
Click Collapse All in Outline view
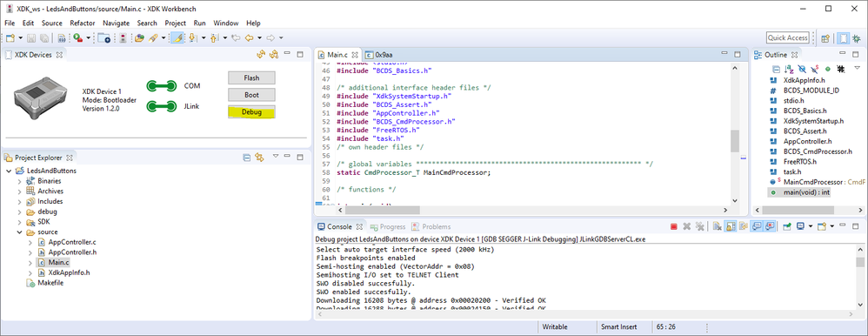tap(776, 69)
